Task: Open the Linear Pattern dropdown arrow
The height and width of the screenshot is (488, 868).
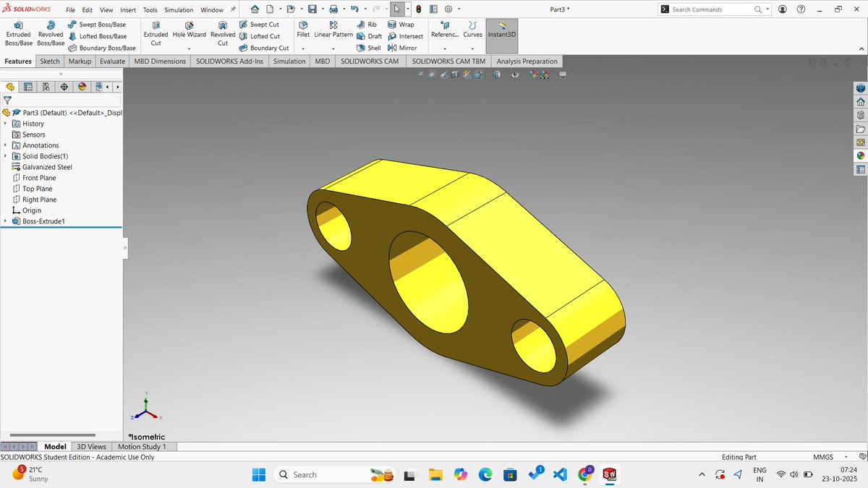Action: pos(333,48)
